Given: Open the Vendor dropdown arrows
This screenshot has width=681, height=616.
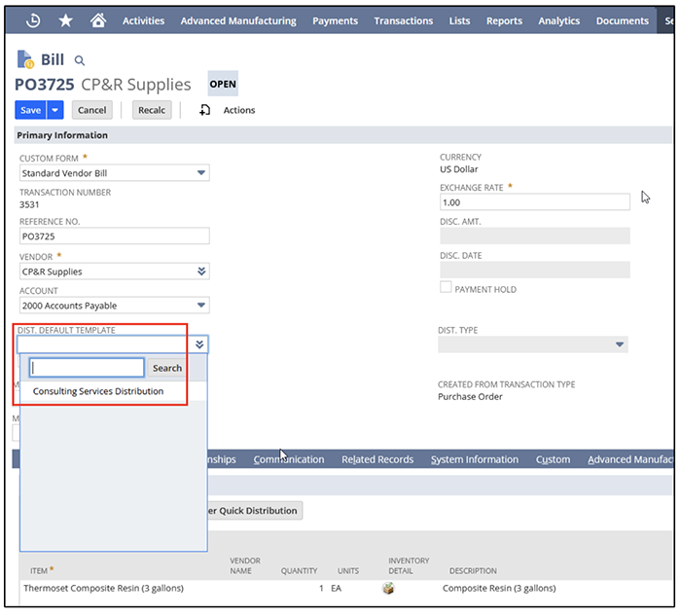Looking at the screenshot, I should pyautogui.click(x=201, y=272).
